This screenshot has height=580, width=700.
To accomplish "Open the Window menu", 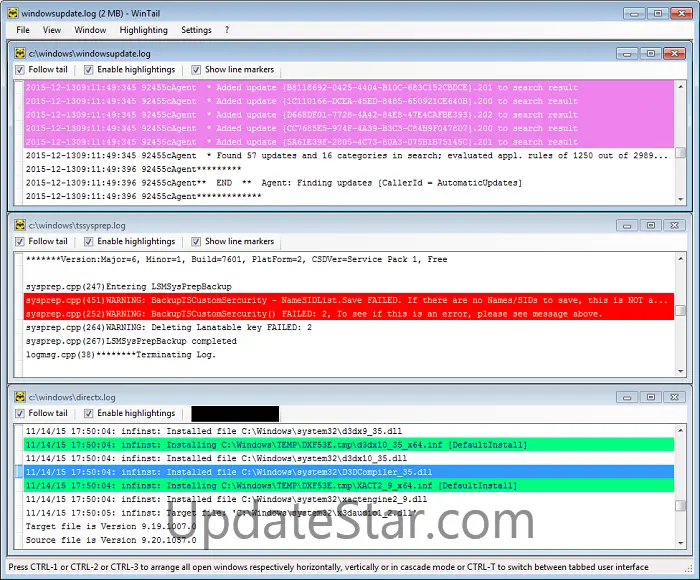I will tap(90, 30).
